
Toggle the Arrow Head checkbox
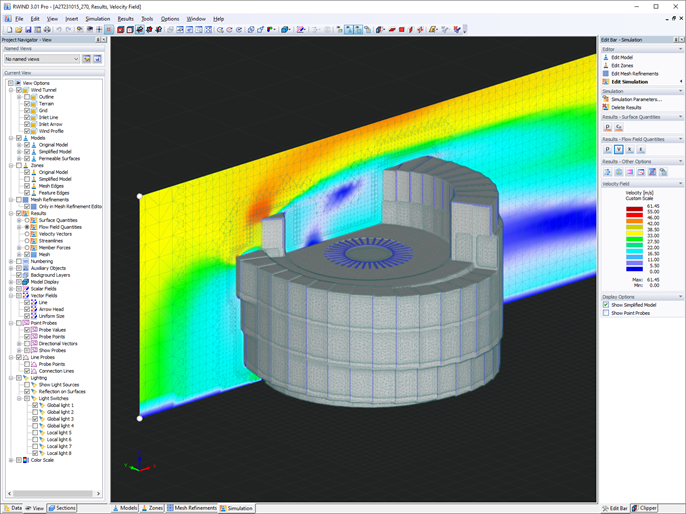pyautogui.click(x=27, y=309)
